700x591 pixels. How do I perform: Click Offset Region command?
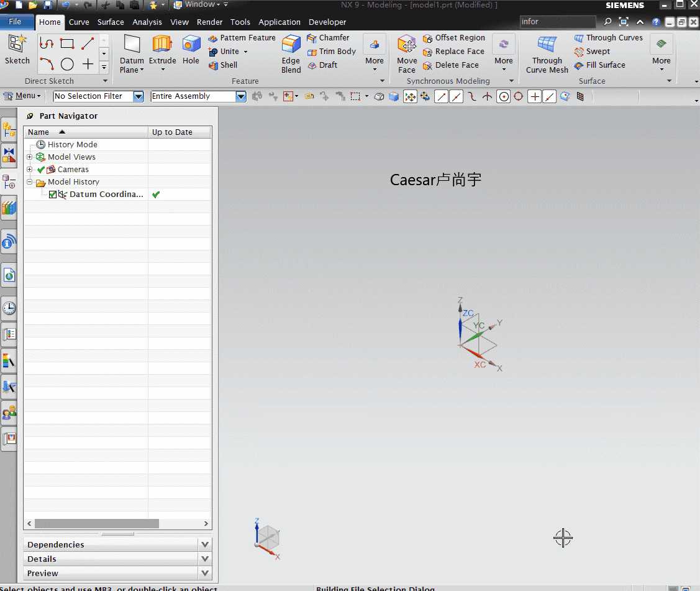(x=454, y=38)
